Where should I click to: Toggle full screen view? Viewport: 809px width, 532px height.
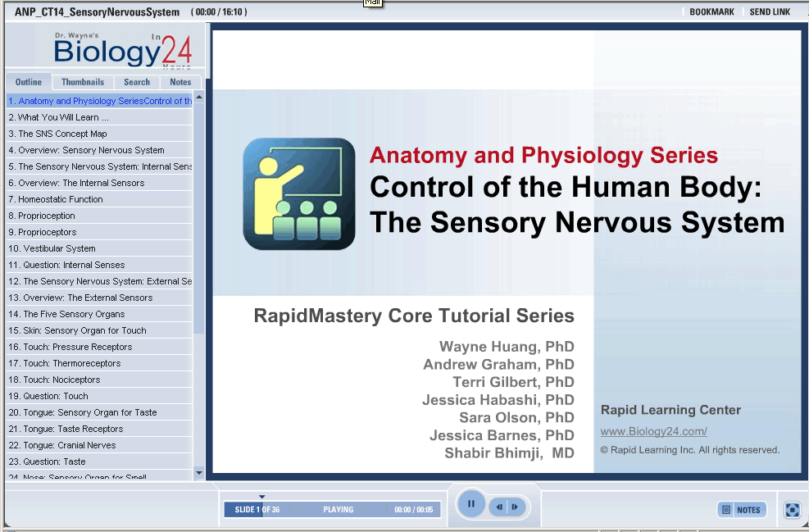click(x=792, y=510)
